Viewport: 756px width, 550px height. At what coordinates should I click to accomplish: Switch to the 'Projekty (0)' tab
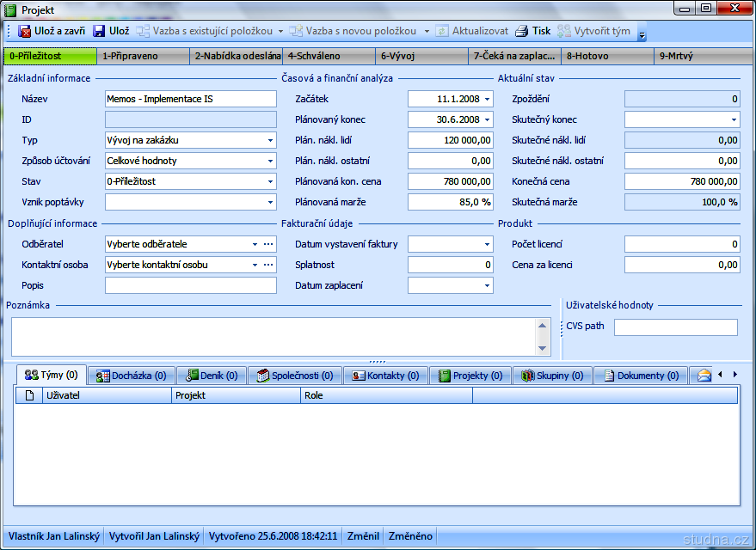470,376
